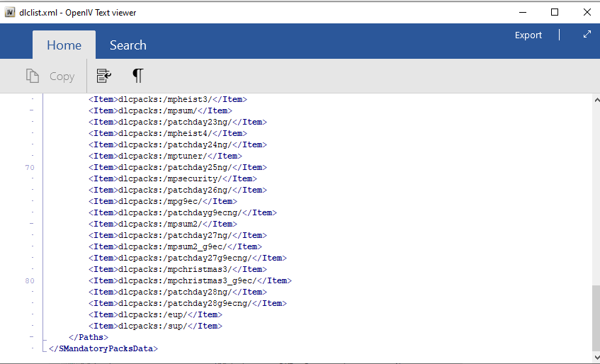Click the Copy icon in the ribbon

pos(33,76)
